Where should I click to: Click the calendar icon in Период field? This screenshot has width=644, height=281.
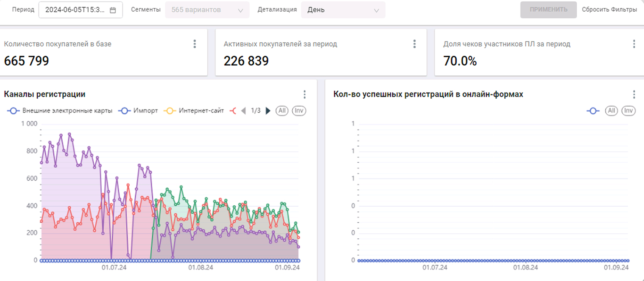coord(112,10)
